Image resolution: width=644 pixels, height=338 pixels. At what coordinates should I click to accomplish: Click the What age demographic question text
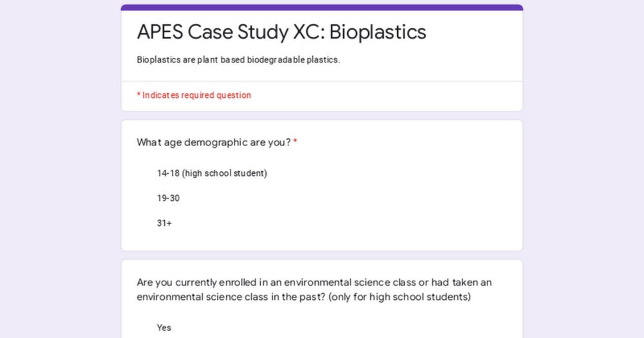pyautogui.click(x=214, y=142)
